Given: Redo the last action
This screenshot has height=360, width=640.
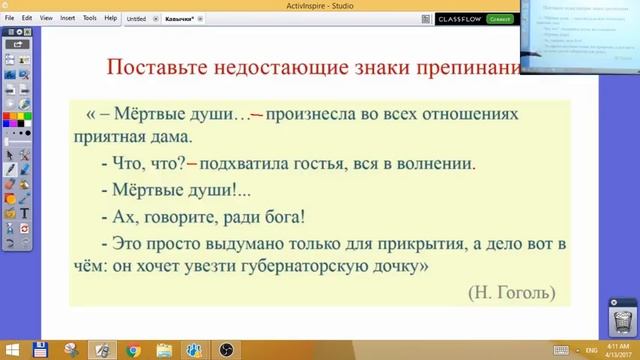Looking at the screenshot, I should coord(24,243).
